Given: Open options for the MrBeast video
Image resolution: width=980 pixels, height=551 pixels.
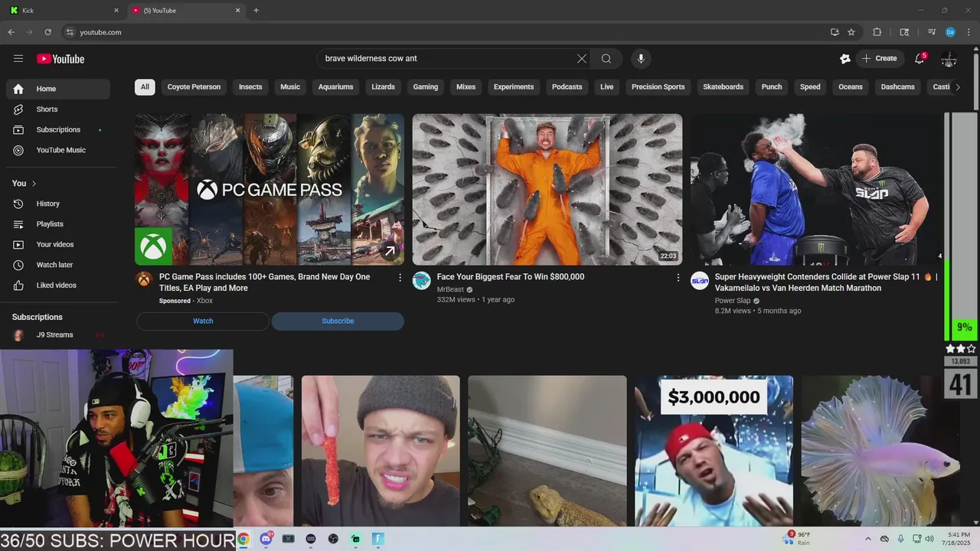Looking at the screenshot, I should (678, 278).
